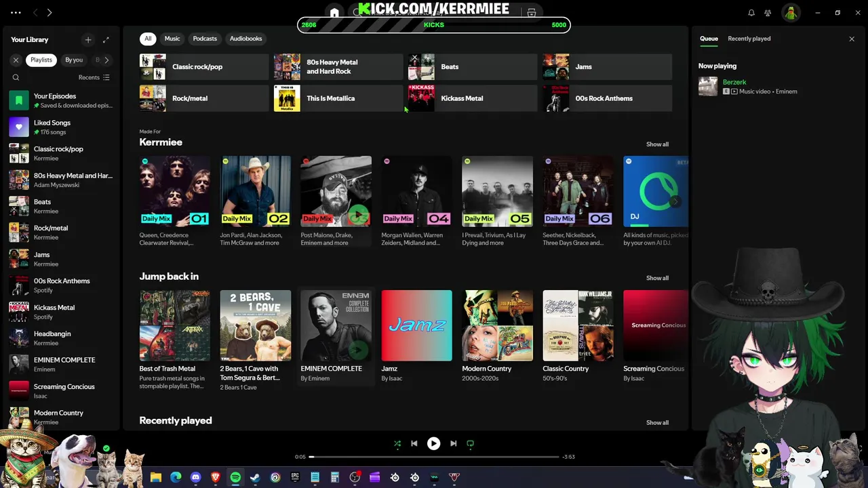Open the Recents sort options
The height and width of the screenshot is (488, 868).
tap(94, 77)
